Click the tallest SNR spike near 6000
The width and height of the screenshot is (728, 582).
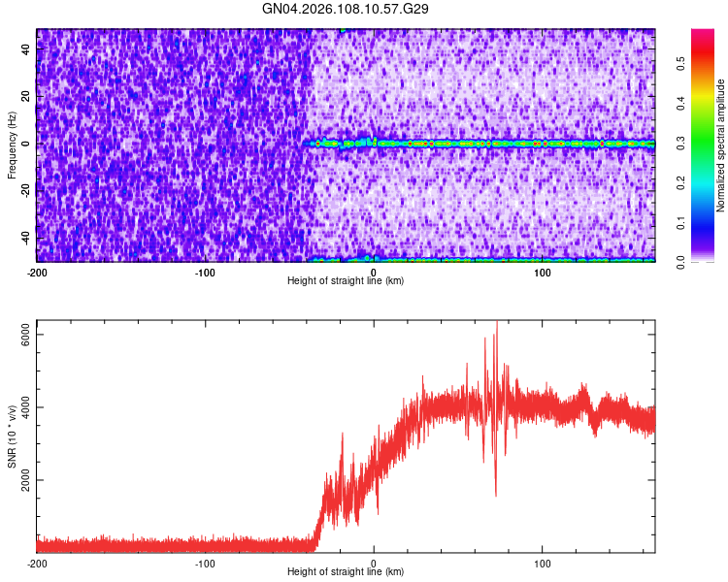click(497, 327)
